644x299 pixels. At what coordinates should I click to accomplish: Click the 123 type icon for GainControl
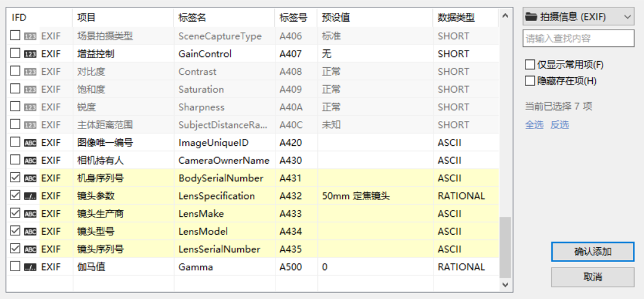(30, 54)
